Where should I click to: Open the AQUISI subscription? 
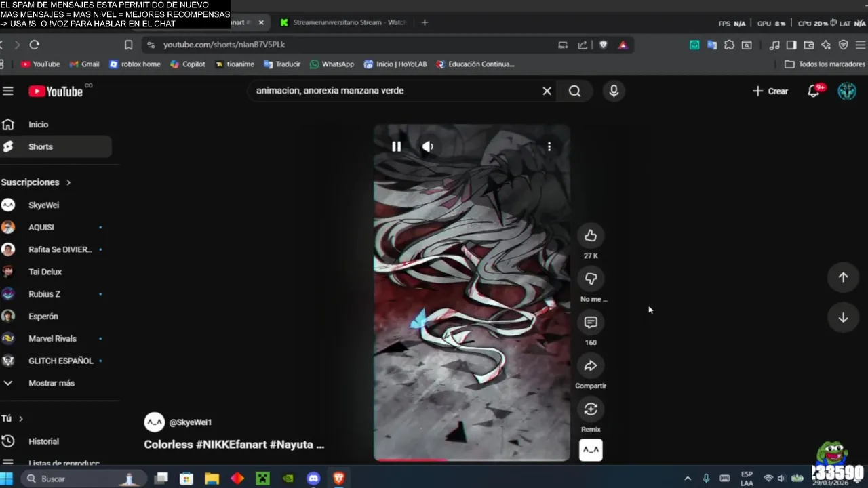[41, 228]
